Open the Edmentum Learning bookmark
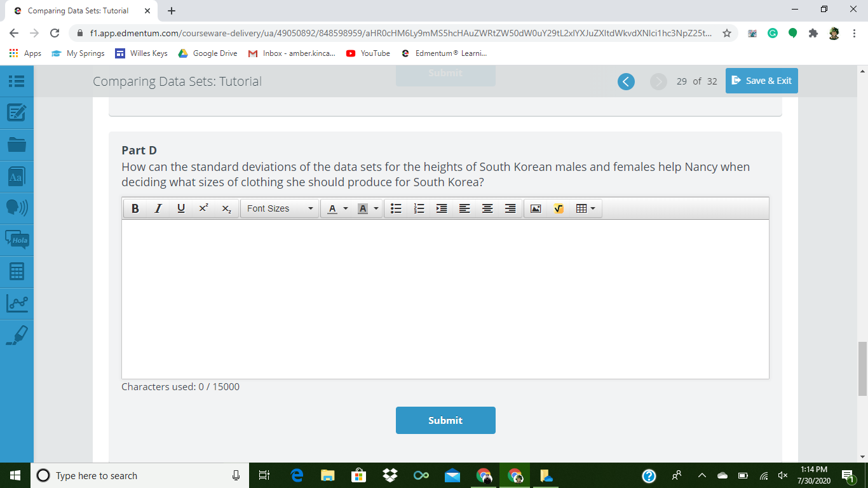The image size is (868, 488). point(444,53)
